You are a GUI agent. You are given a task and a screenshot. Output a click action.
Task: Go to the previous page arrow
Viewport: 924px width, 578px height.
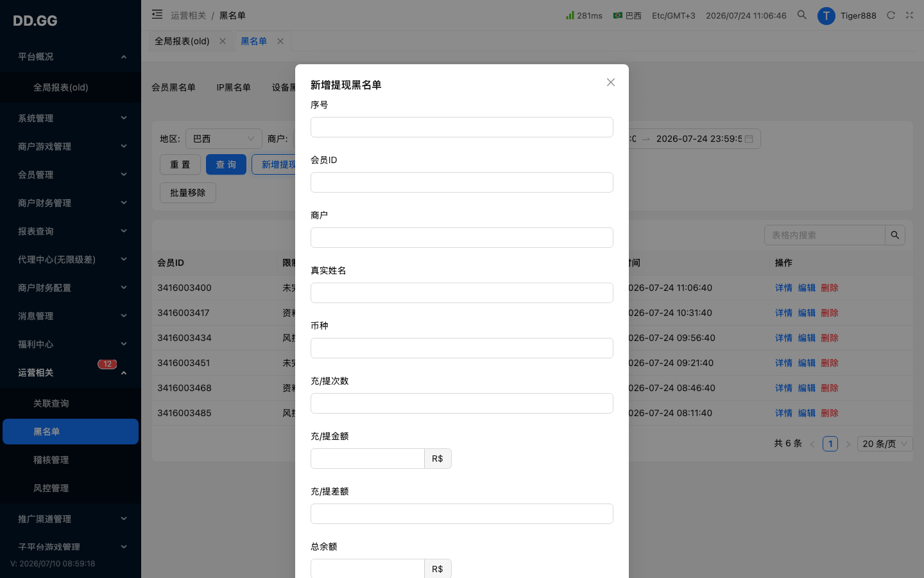pos(812,444)
